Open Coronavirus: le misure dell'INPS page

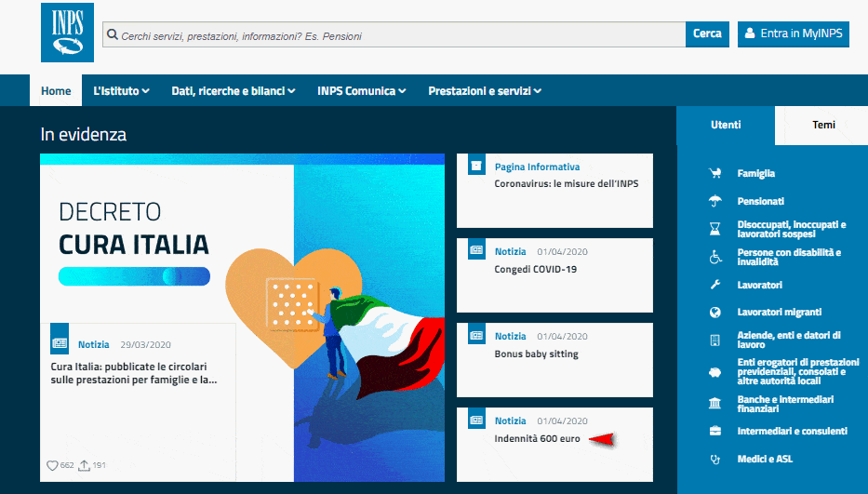[x=567, y=183]
